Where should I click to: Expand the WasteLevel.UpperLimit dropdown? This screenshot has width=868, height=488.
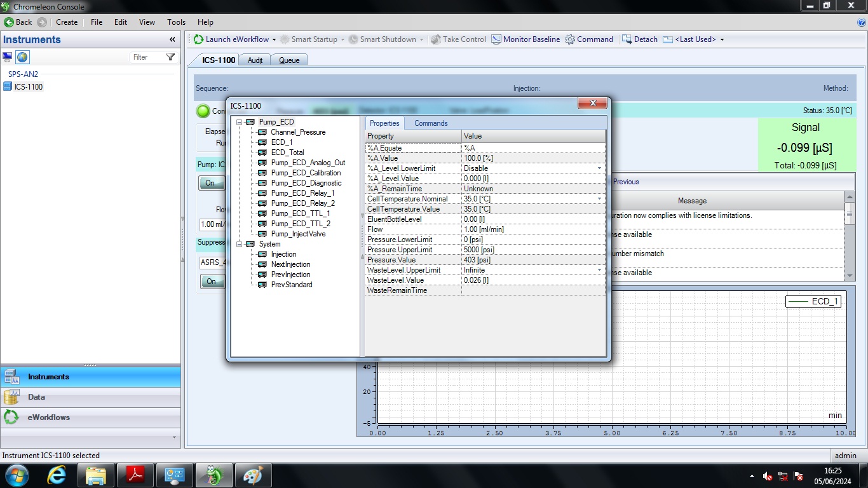pos(599,270)
